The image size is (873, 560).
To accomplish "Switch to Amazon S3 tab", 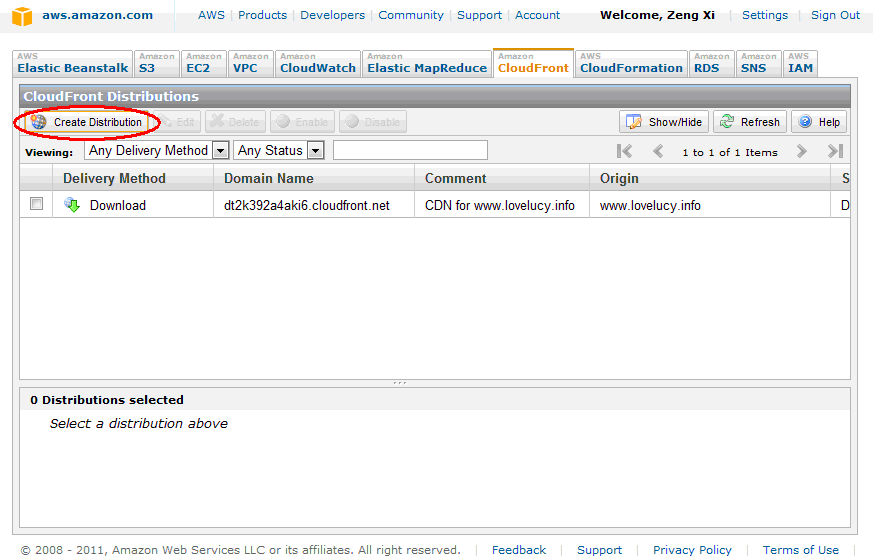I will pyautogui.click(x=156, y=63).
